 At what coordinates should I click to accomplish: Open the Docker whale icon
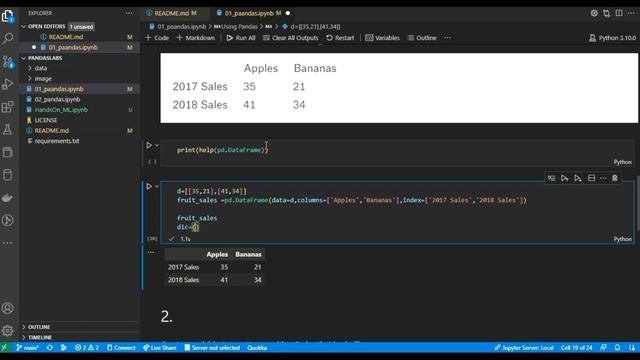coord(7,198)
